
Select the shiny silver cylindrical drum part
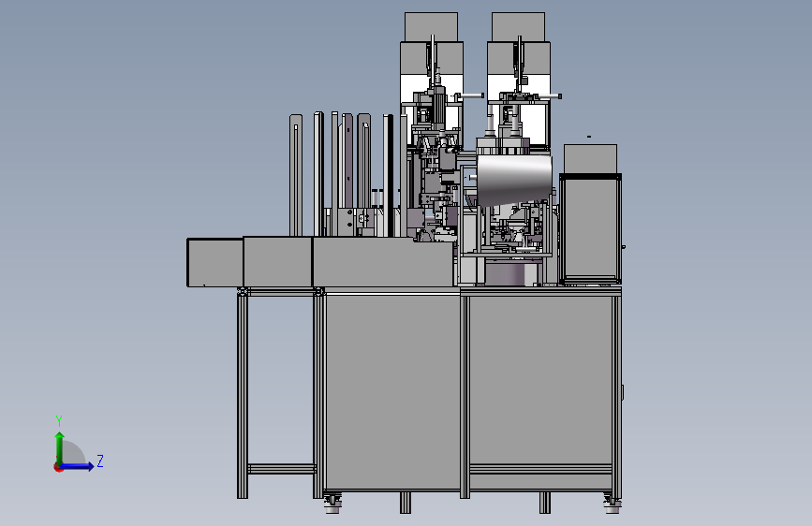514,180
